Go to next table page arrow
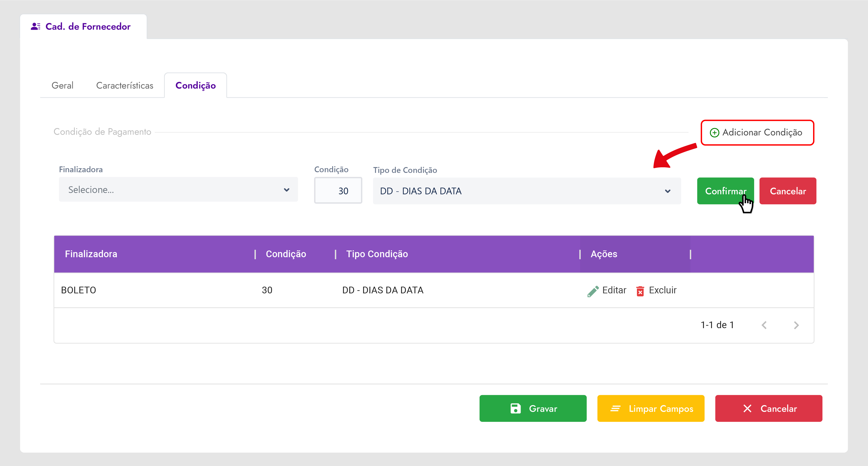 coord(796,325)
